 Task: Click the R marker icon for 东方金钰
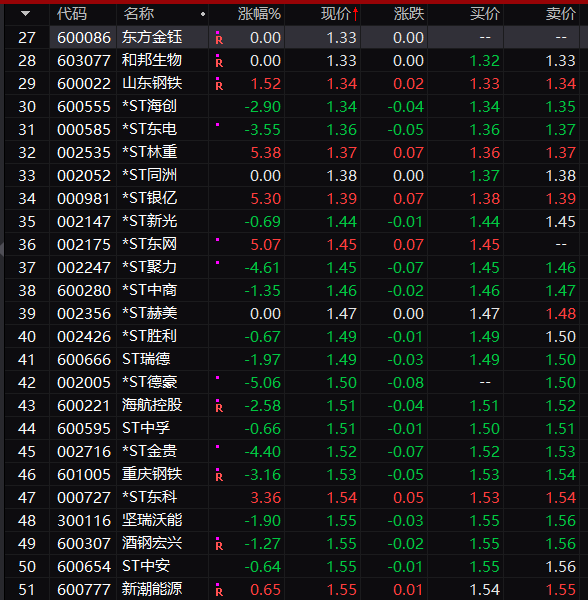point(219,38)
